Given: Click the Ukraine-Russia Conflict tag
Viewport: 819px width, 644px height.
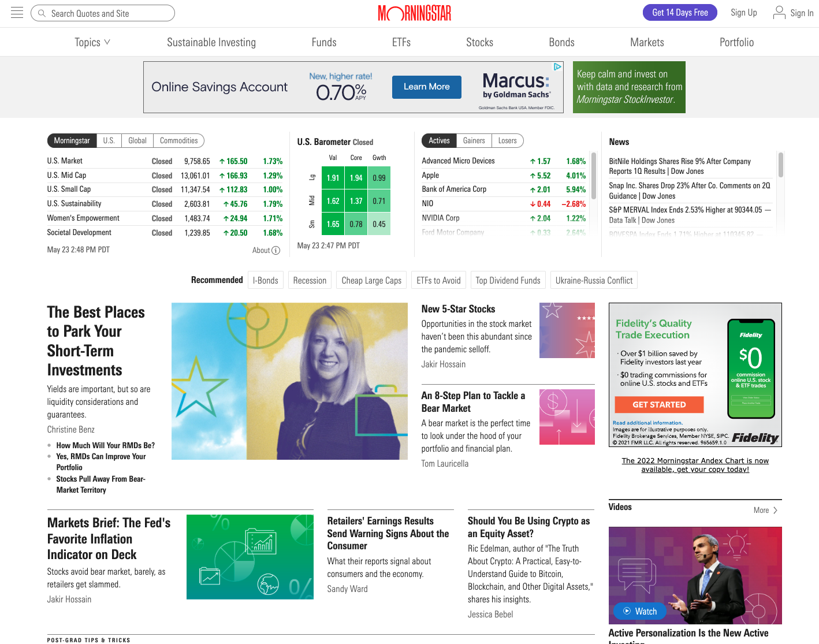Looking at the screenshot, I should [x=594, y=280].
